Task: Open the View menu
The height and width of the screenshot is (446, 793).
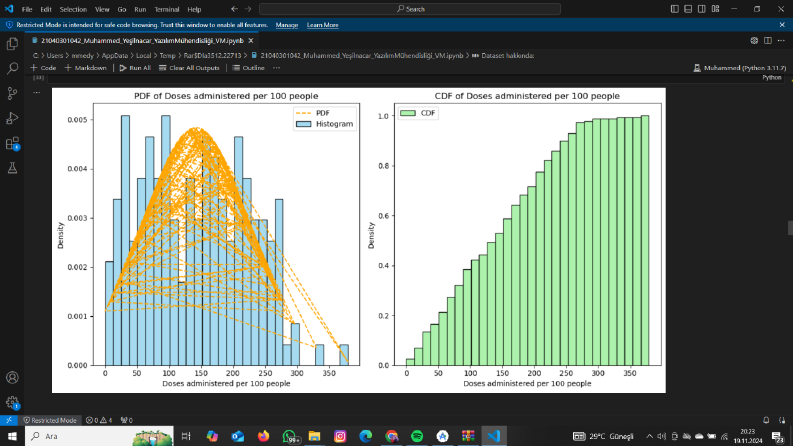Action: point(102,9)
